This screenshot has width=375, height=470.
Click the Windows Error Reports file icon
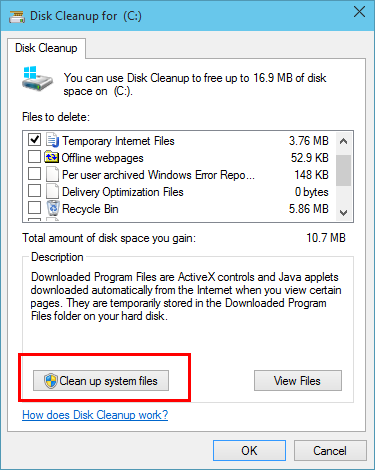click(x=52, y=175)
